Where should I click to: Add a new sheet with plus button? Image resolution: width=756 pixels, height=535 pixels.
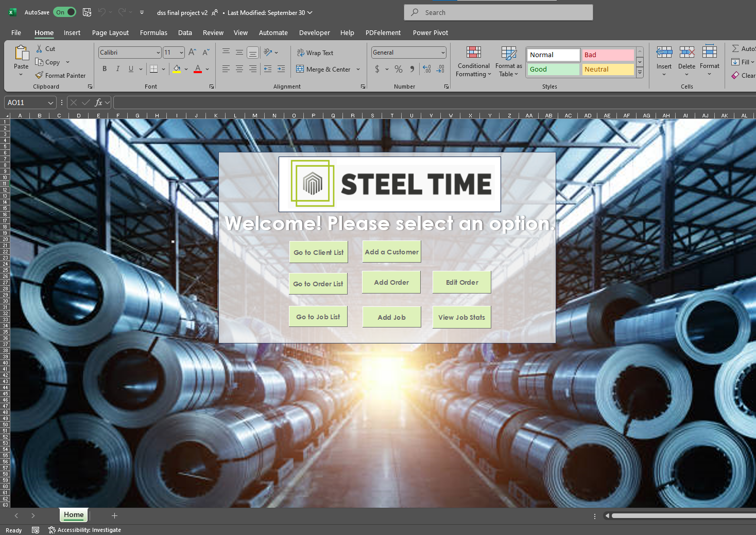114,515
